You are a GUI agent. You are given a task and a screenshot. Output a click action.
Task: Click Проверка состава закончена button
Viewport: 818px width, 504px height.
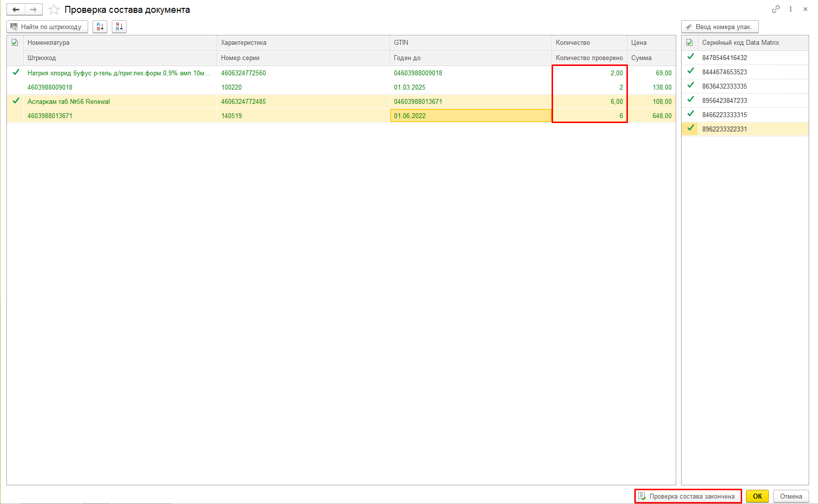688,496
